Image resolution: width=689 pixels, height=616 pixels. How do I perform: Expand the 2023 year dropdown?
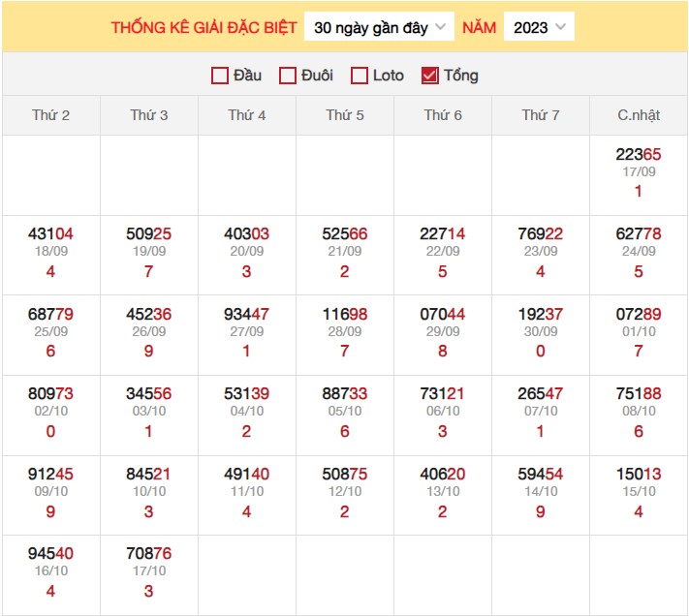(539, 27)
